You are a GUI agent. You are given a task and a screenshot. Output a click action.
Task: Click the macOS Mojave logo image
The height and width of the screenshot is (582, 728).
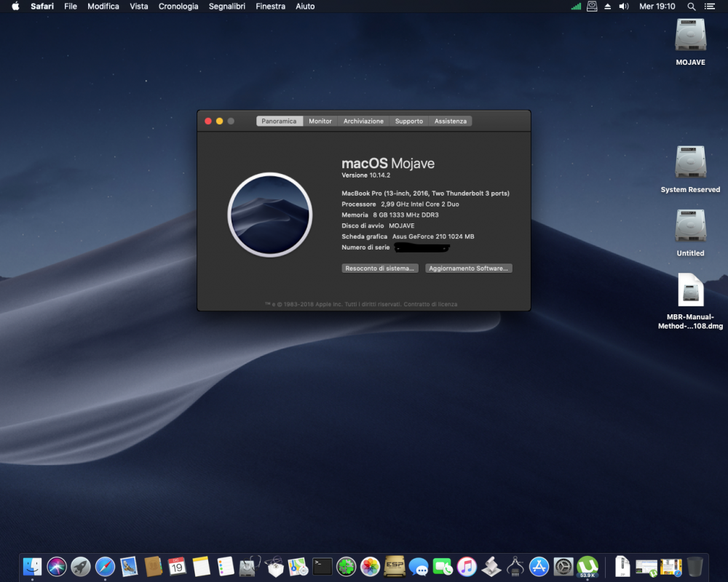[270, 215]
